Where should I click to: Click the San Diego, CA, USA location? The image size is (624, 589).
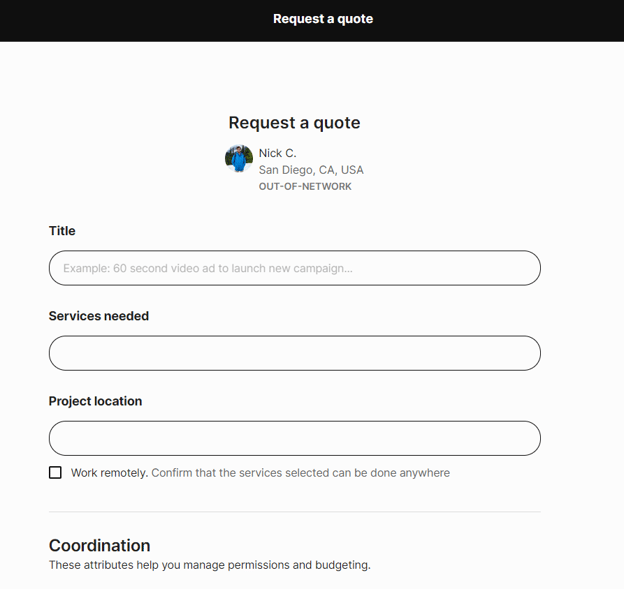(x=311, y=170)
